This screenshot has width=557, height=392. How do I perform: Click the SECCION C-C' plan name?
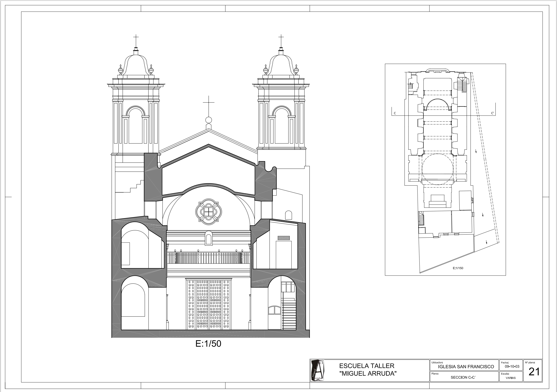[463, 378]
